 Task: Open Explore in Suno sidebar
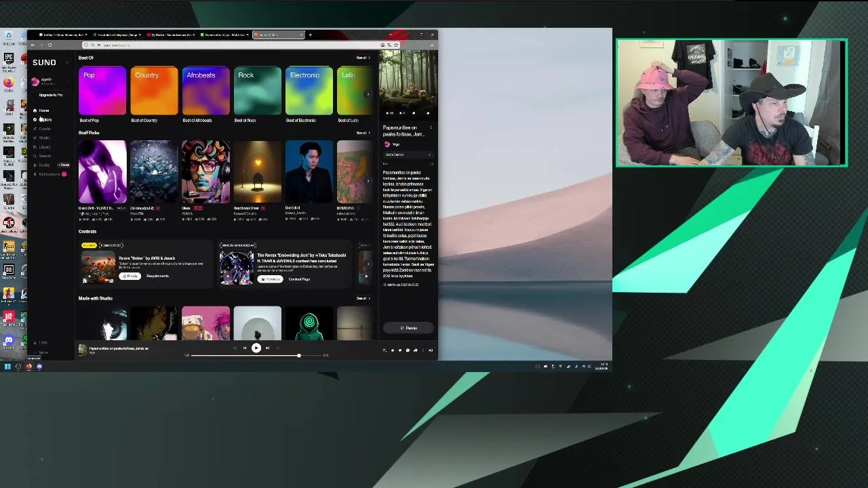click(42, 119)
